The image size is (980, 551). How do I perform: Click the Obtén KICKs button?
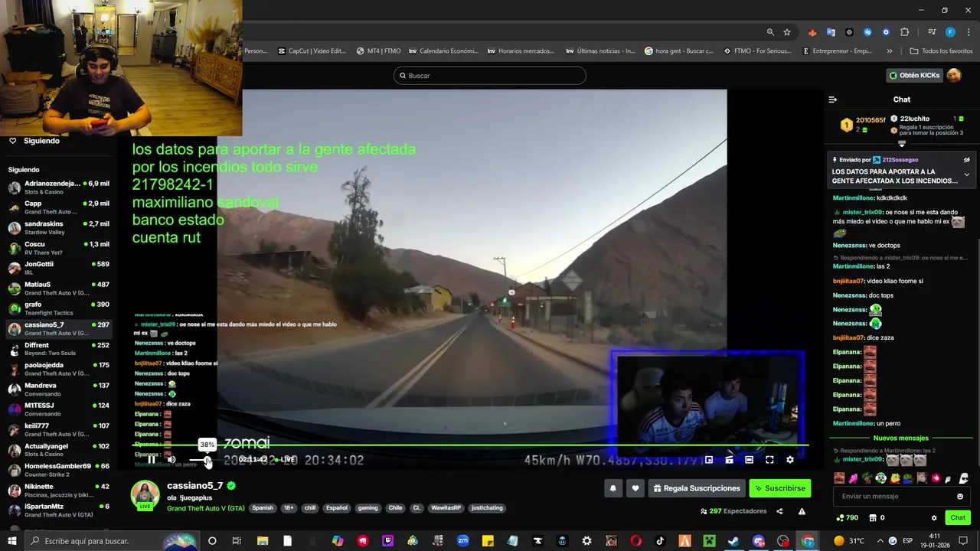(913, 75)
